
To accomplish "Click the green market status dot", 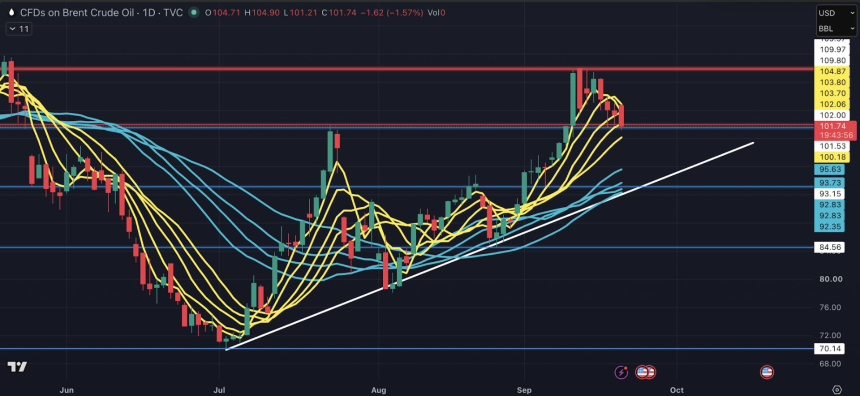I will (194, 13).
